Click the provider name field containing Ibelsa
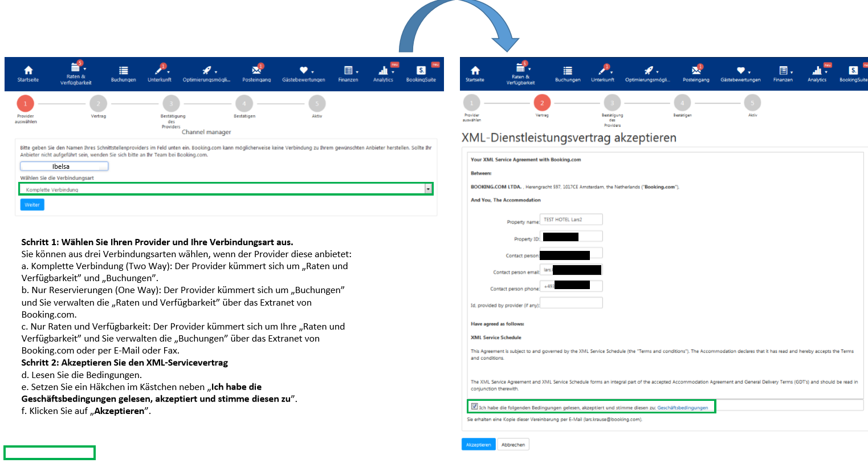Screen dimensions: 868x471 point(64,167)
